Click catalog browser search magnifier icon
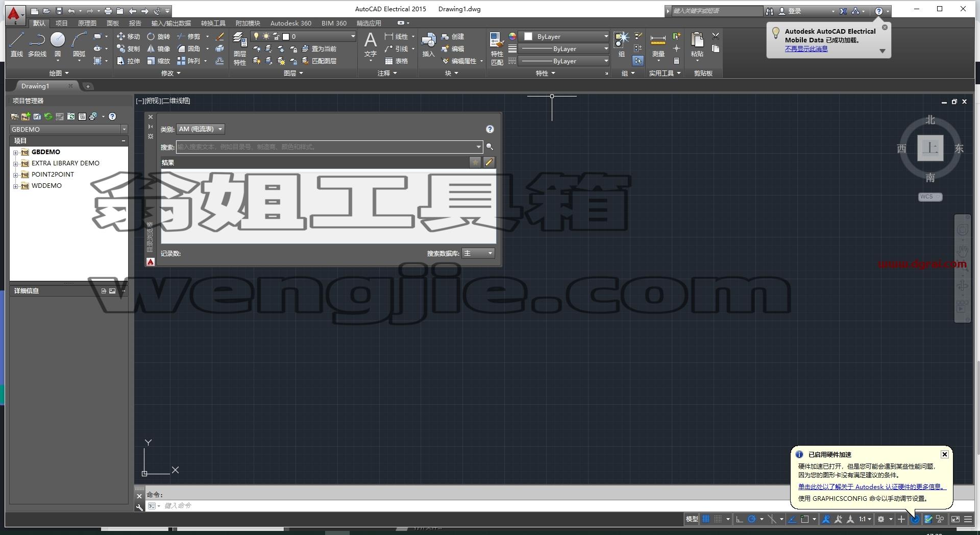Screen dimensions: 980x535 pyautogui.click(x=490, y=147)
